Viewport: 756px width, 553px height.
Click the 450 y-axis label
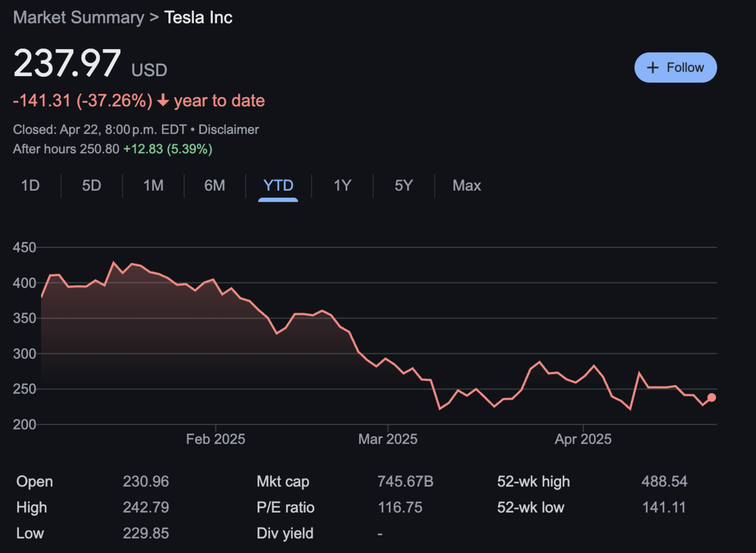click(25, 248)
